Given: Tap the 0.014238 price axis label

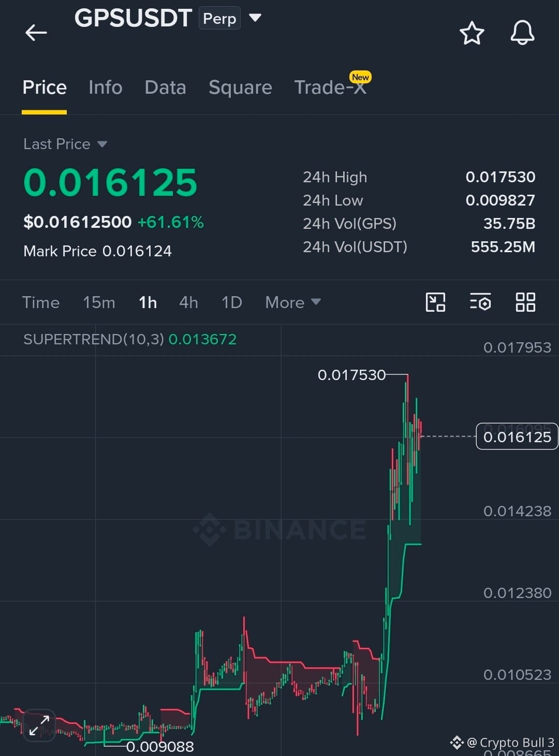Looking at the screenshot, I should pyautogui.click(x=517, y=511).
